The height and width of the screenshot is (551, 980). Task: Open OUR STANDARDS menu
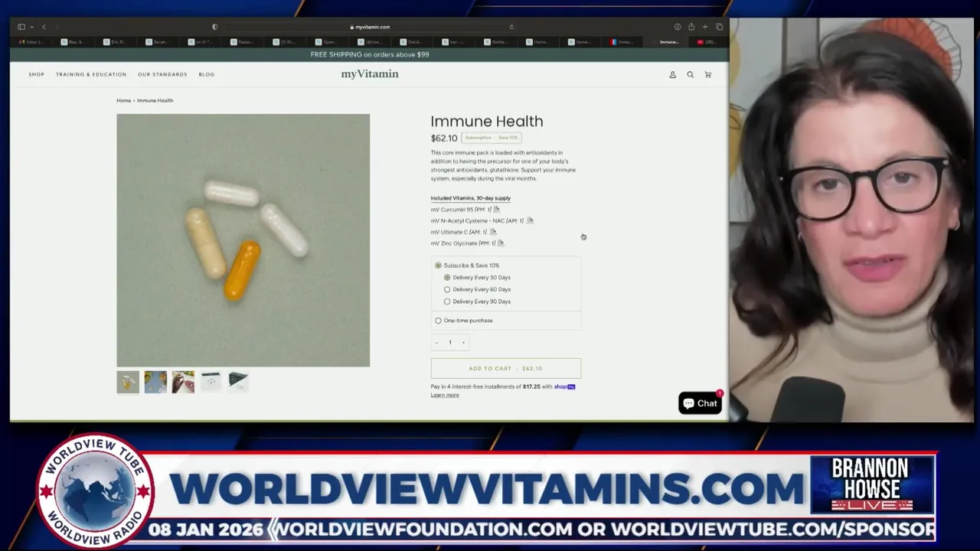162,75
